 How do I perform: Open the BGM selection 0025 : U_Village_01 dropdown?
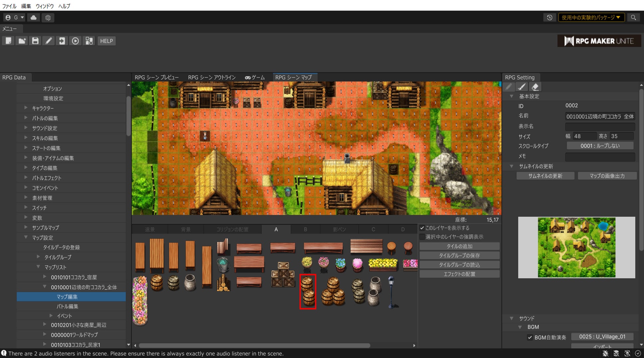pos(602,337)
